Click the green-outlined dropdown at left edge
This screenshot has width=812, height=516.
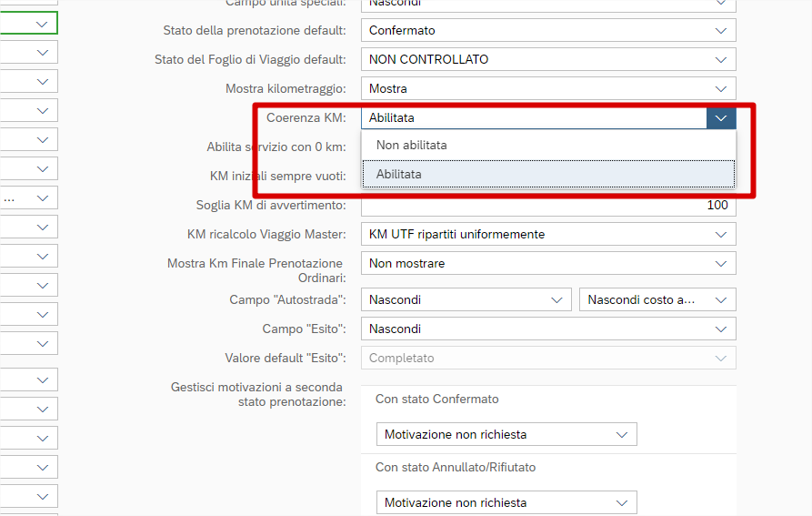29,23
